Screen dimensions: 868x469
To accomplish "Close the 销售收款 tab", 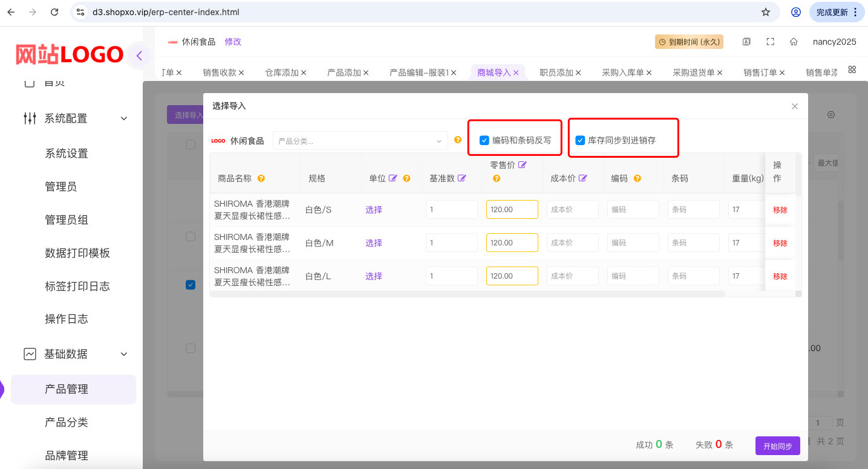I will 241,73.
